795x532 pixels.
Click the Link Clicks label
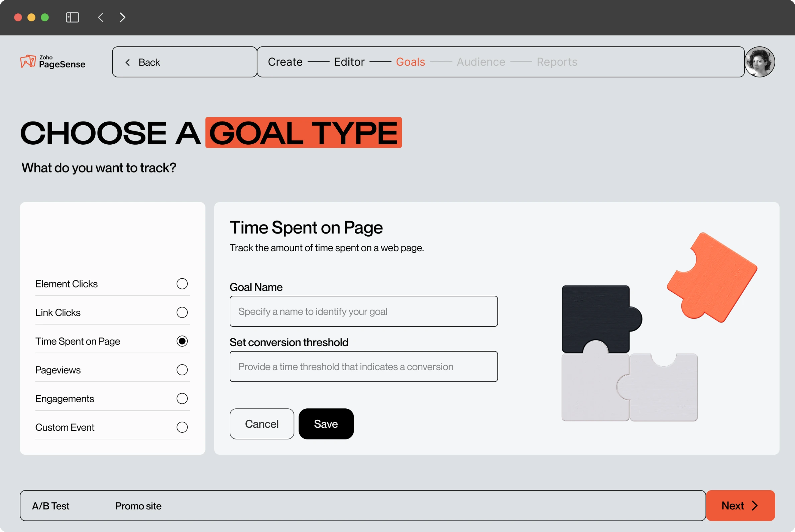[x=58, y=312]
